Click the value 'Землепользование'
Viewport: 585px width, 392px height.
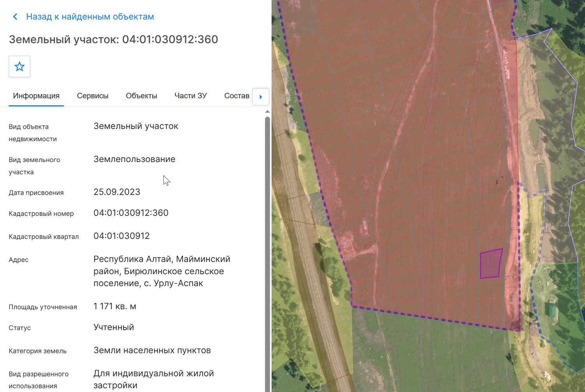(135, 159)
